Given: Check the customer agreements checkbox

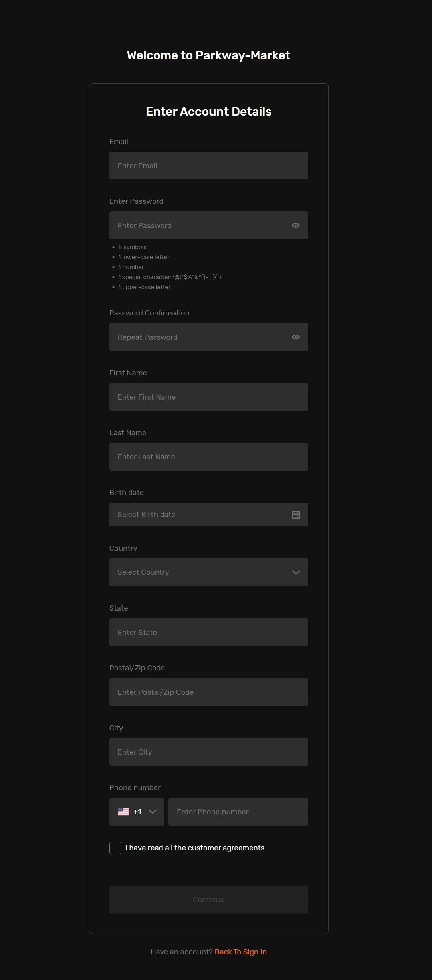Looking at the screenshot, I should 115,848.
